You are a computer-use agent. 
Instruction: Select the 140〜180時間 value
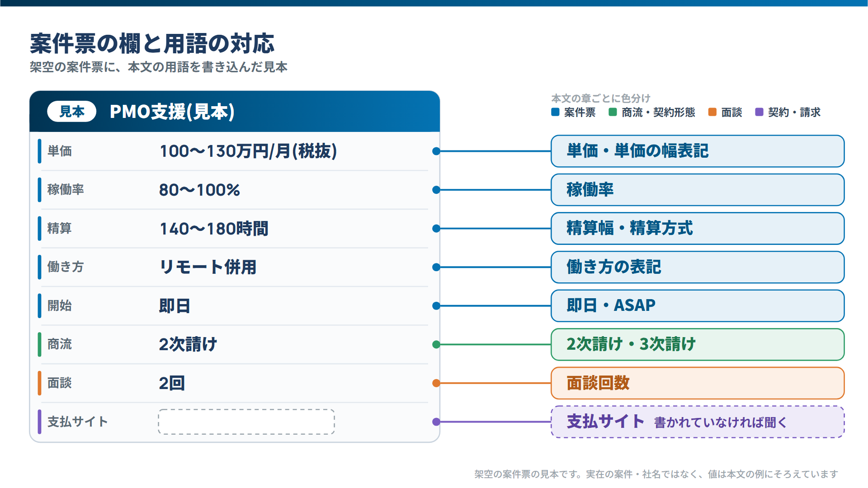point(214,229)
